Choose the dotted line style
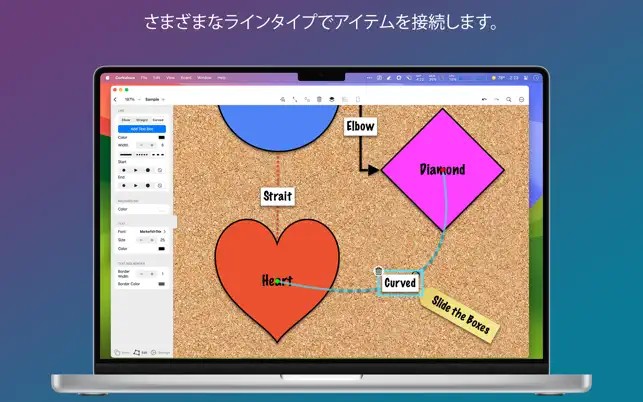This screenshot has width=643, height=402. (142, 155)
